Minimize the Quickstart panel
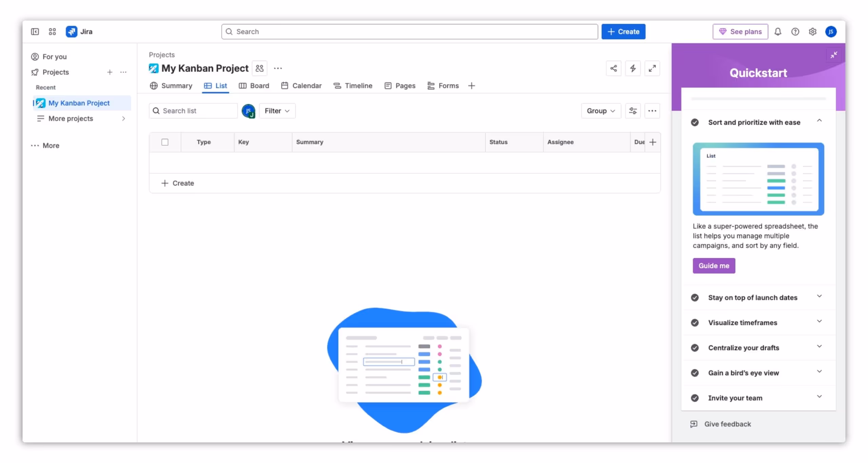The image size is (868, 463). tap(833, 55)
